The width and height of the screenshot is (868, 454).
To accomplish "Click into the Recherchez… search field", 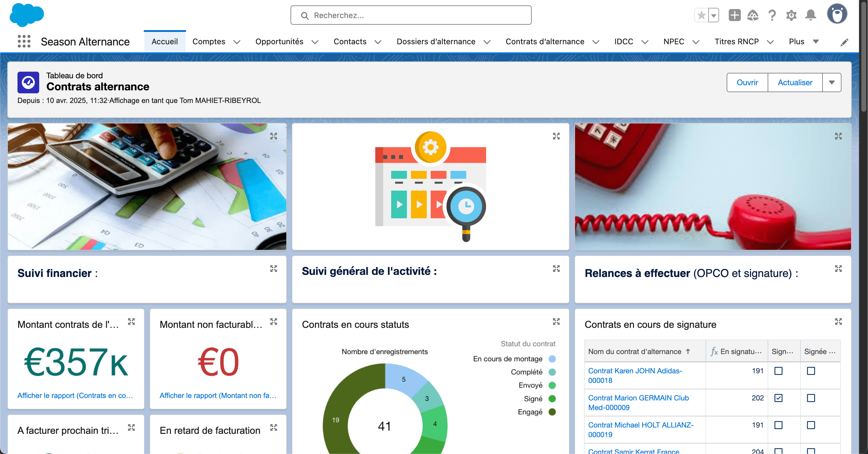I will (411, 15).
